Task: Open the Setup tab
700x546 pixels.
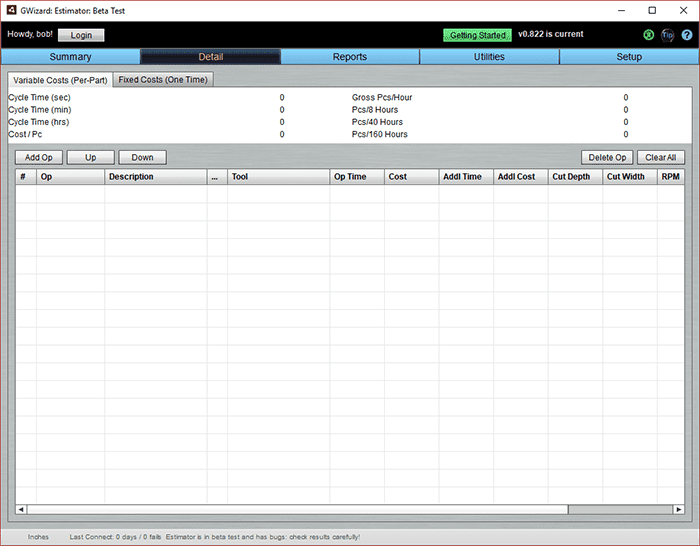Action: (629, 57)
